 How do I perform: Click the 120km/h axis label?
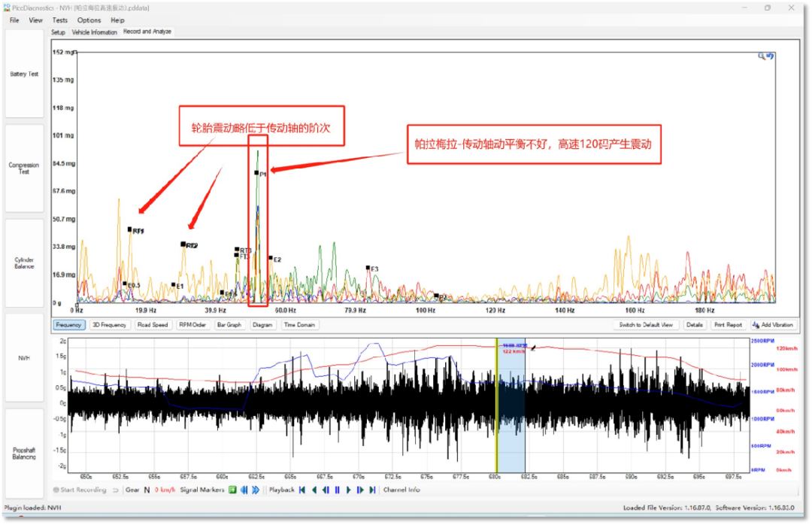[x=786, y=349]
